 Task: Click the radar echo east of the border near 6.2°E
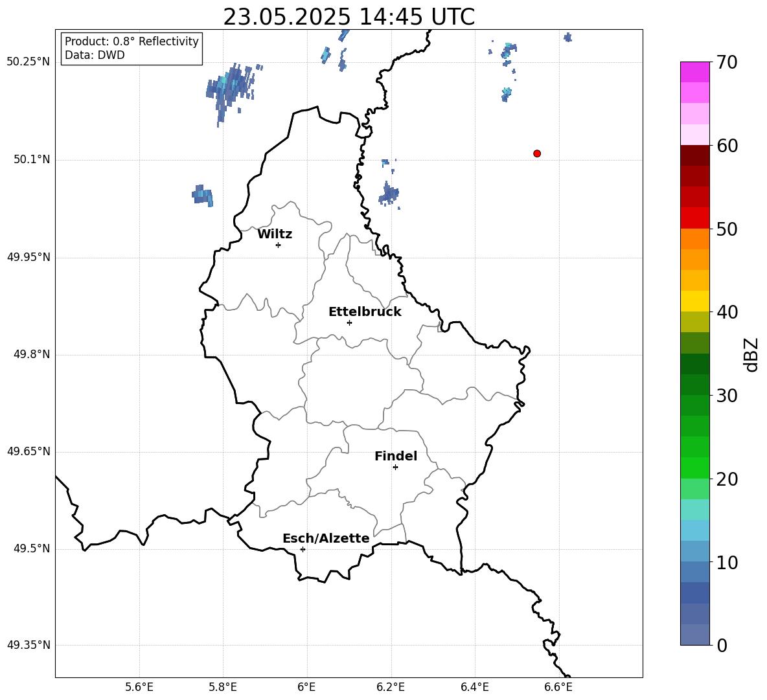389,194
